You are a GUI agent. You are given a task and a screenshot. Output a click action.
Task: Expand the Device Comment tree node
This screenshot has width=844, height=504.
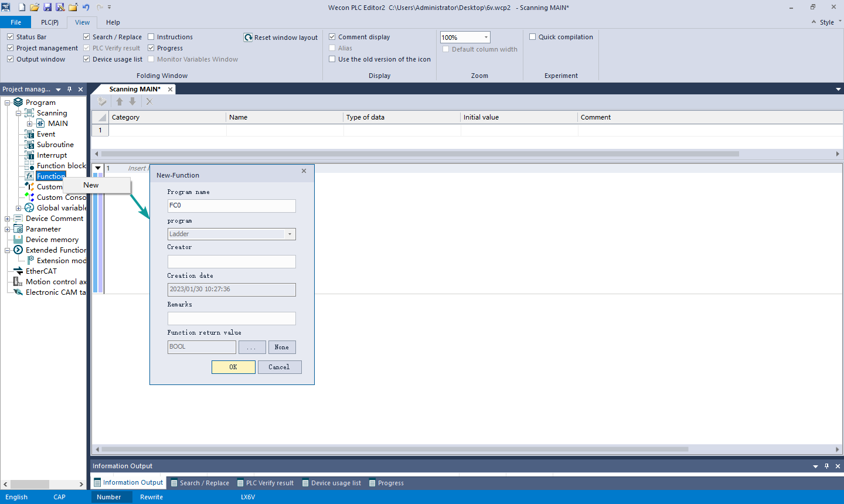8,219
